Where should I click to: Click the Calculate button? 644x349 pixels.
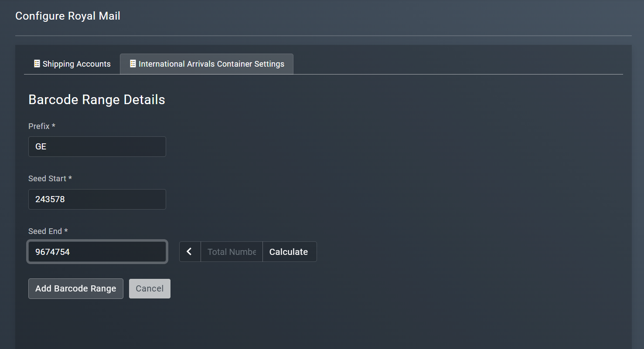tap(290, 252)
